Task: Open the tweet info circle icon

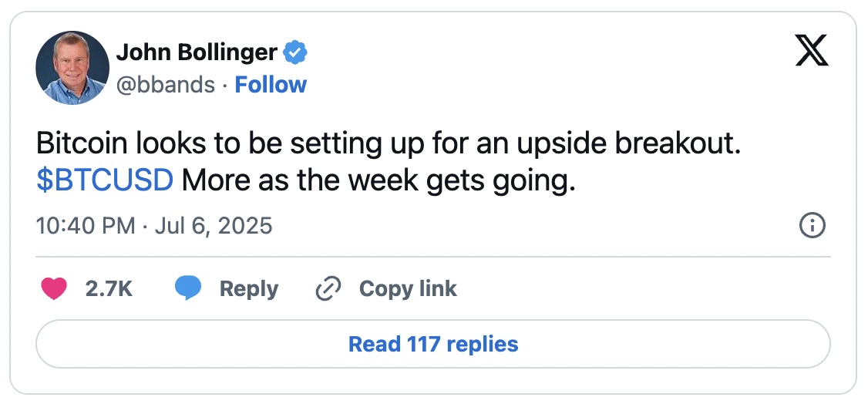Action: click(813, 226)
